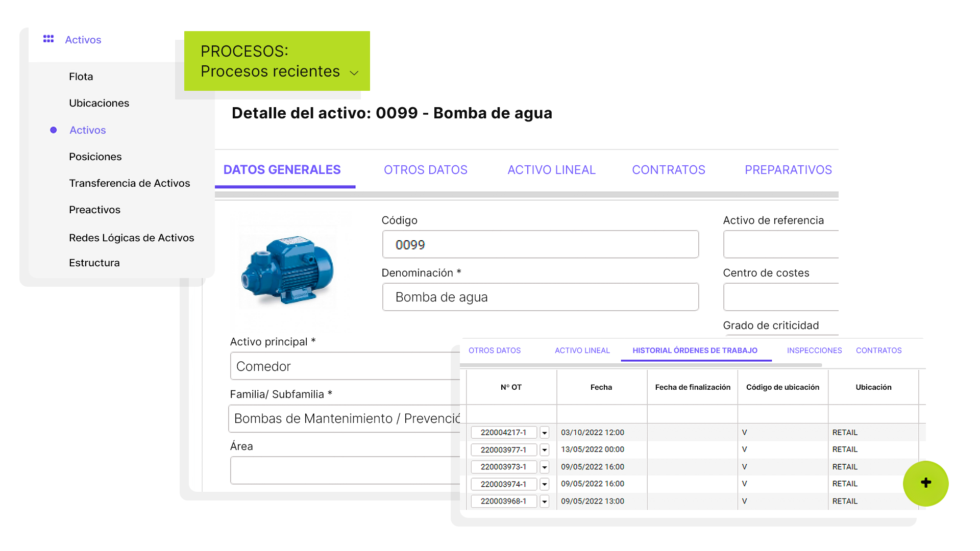
Task: Open Transferencia de Activos from the sidebar
Action: coord(130,183)
